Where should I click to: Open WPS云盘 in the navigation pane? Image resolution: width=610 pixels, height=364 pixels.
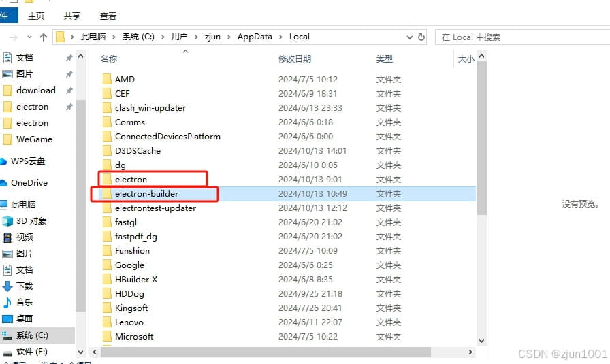tap(28, 161)
